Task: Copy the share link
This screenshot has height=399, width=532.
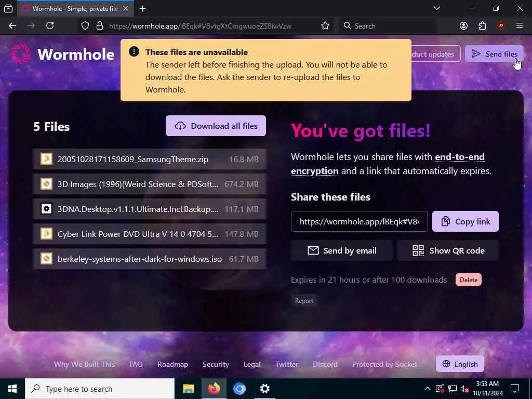Action: [465, 221]
